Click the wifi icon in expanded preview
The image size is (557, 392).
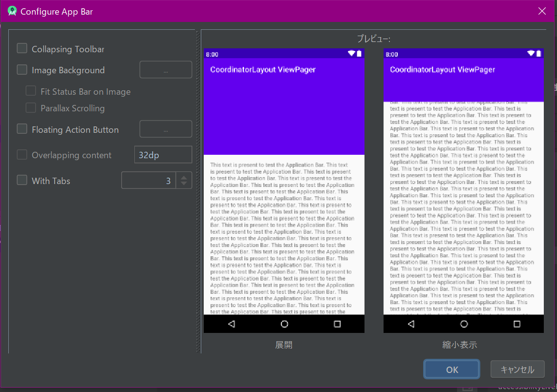tap(351, 53)
